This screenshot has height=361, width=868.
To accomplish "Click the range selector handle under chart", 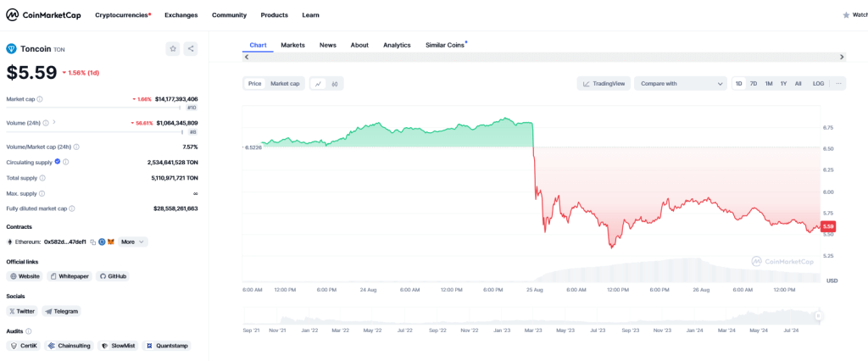I will coord(819,316).
